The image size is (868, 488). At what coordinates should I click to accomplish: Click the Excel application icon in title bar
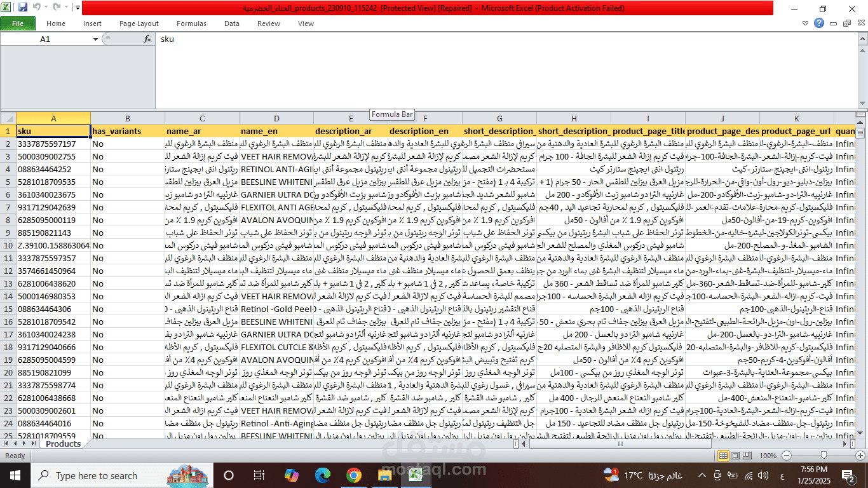click(x=7, y=8)
